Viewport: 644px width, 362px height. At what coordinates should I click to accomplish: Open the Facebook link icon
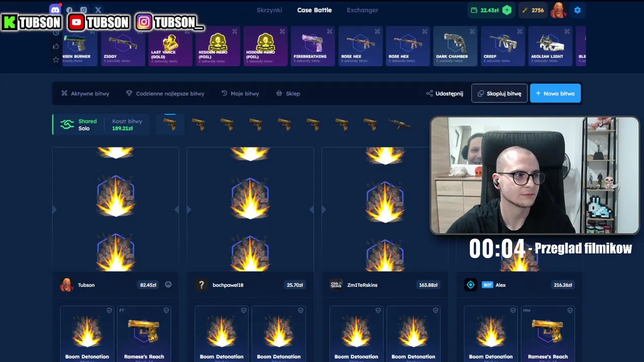pyautogui.click(x=69, y=10)
